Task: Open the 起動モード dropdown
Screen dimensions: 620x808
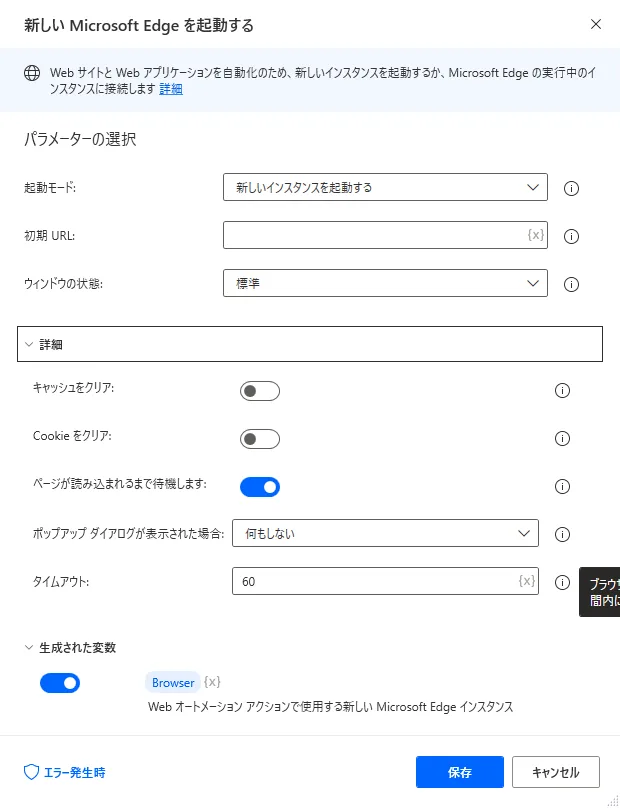Action: 385,187
